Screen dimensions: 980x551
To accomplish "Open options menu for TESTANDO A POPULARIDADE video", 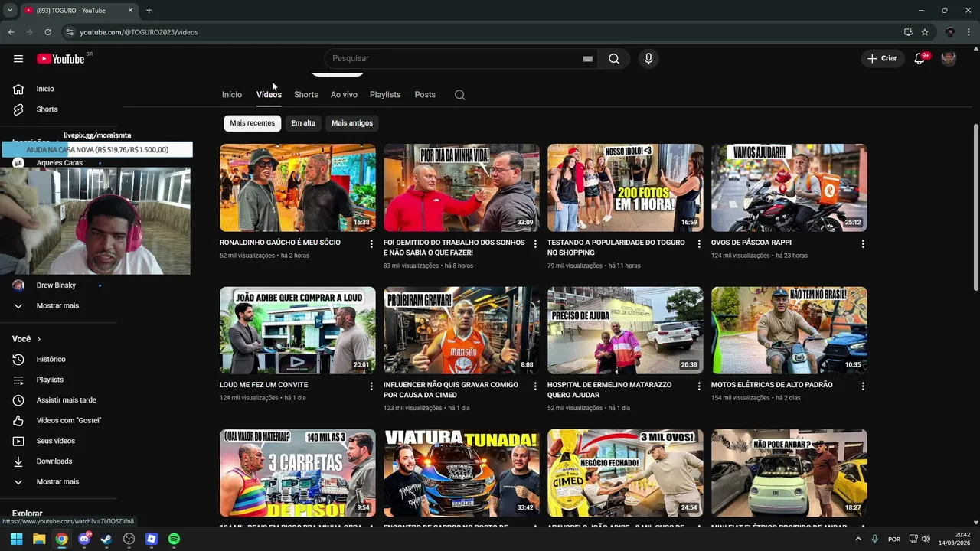I will [x=699, y=244].
